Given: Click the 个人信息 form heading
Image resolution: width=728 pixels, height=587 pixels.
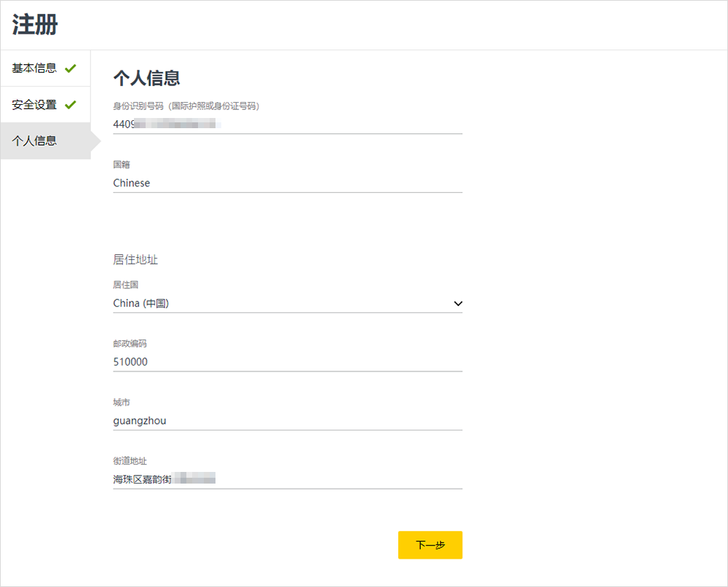Looking at the screenshot, I should pos(146,78).
